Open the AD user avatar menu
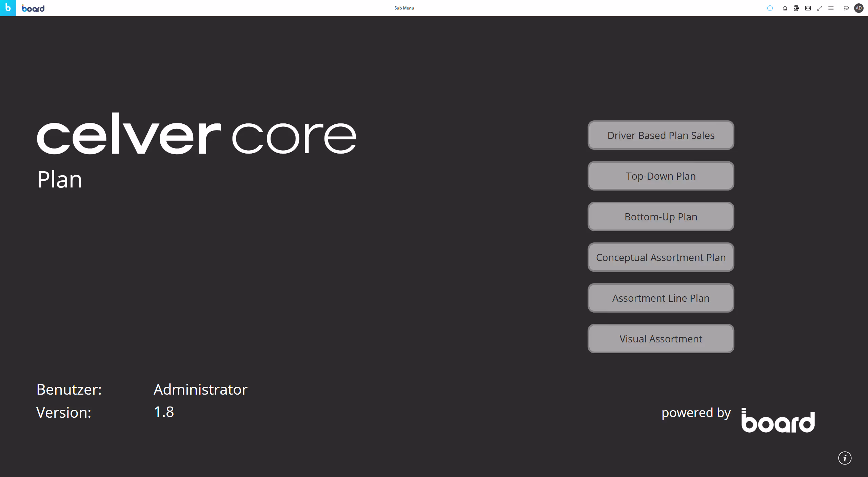The image size is (868, 477). [859, 8]
